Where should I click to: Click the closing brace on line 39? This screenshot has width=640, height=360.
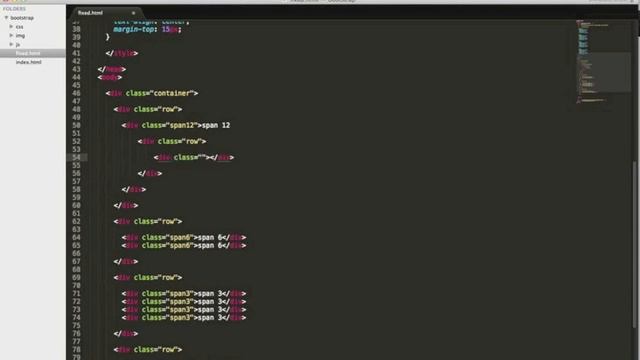pos(107,37)
